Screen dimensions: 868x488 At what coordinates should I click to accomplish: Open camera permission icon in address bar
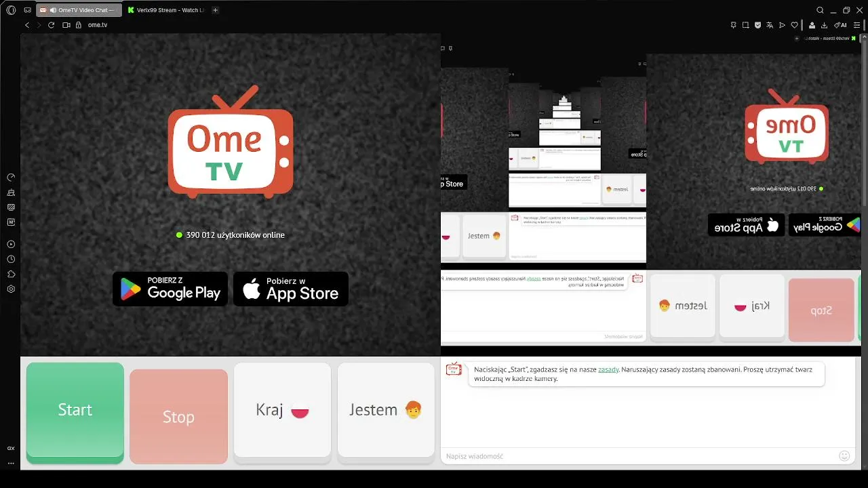(66, 25)
